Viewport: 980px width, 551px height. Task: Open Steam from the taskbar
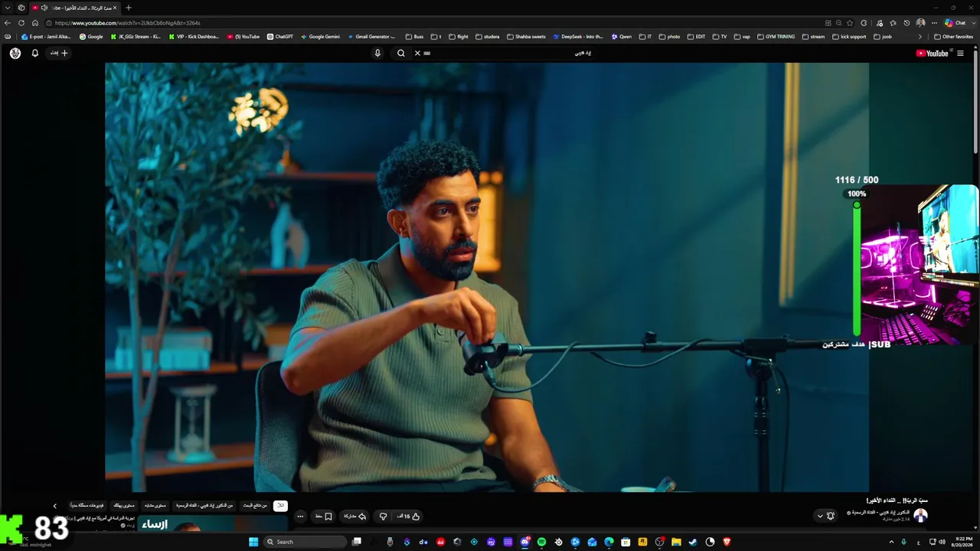[x=693, y=542]
